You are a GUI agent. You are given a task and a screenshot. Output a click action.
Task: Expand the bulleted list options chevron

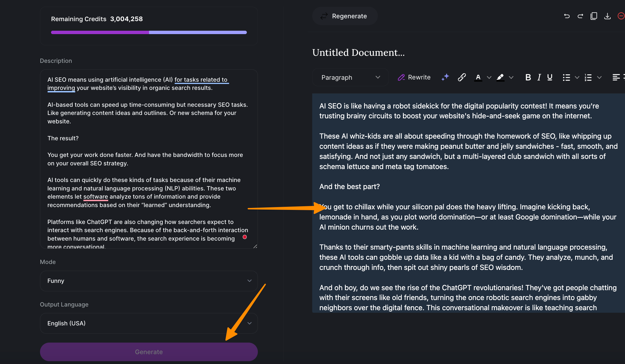pos(577,77)
